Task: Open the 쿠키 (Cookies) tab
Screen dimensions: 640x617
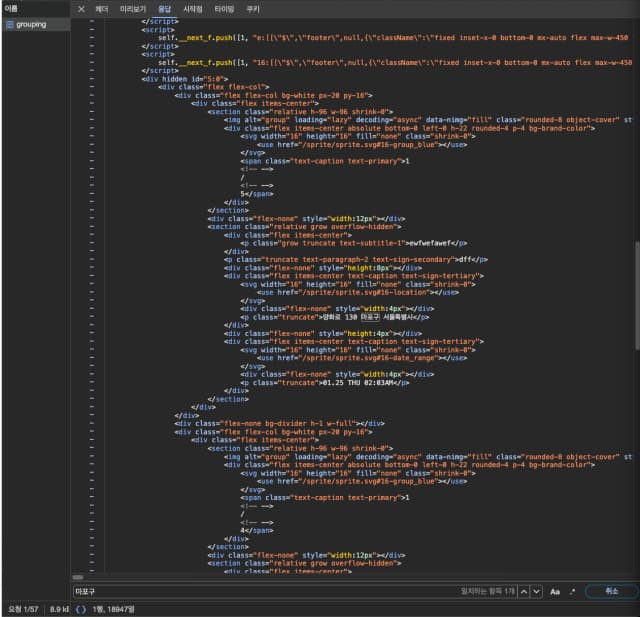Action: pos(253,9)
